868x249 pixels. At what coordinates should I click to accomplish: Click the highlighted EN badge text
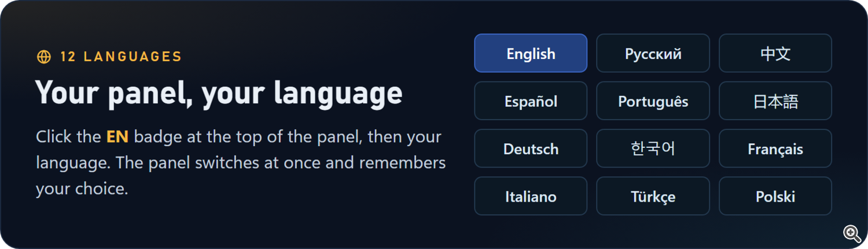(117, 137)
